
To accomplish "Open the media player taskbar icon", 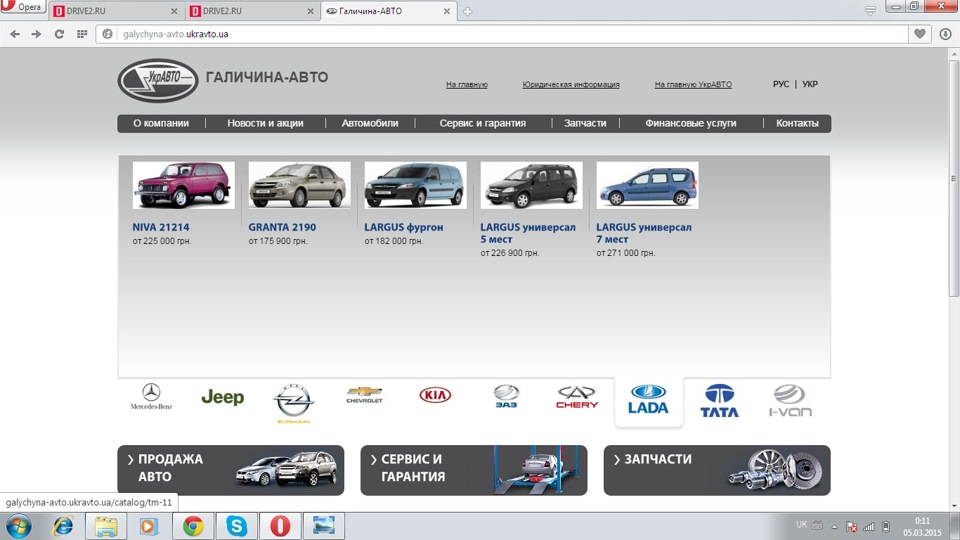I will pyautogui.click(x=149, y=527).
